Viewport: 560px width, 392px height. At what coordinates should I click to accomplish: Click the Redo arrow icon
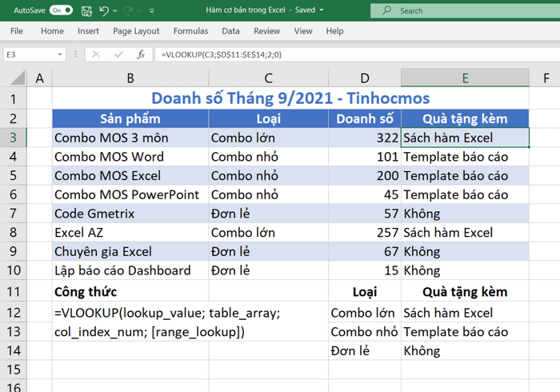tap(128, 10)
